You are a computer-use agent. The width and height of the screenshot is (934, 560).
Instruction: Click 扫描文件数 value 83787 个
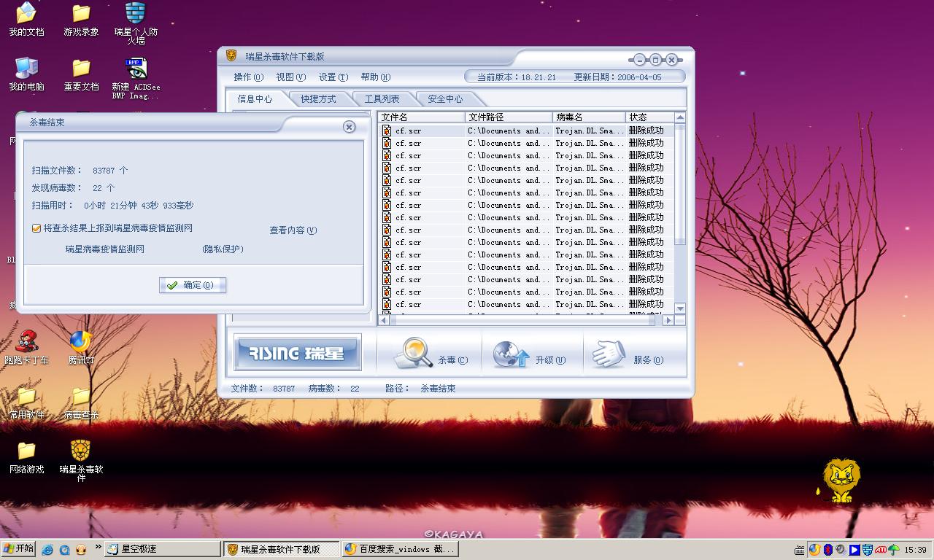[x=110, y=171]
